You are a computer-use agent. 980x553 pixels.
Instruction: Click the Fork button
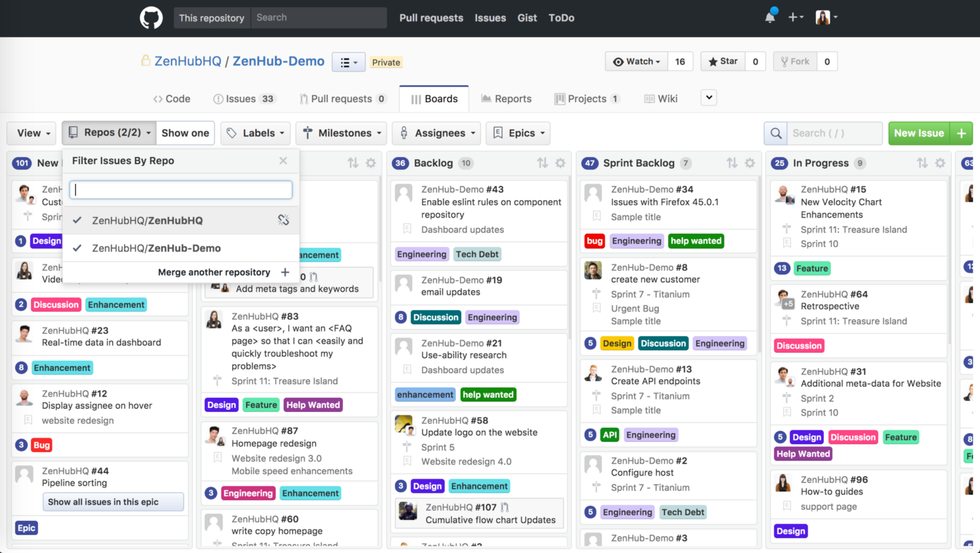(x=795, y=61)
